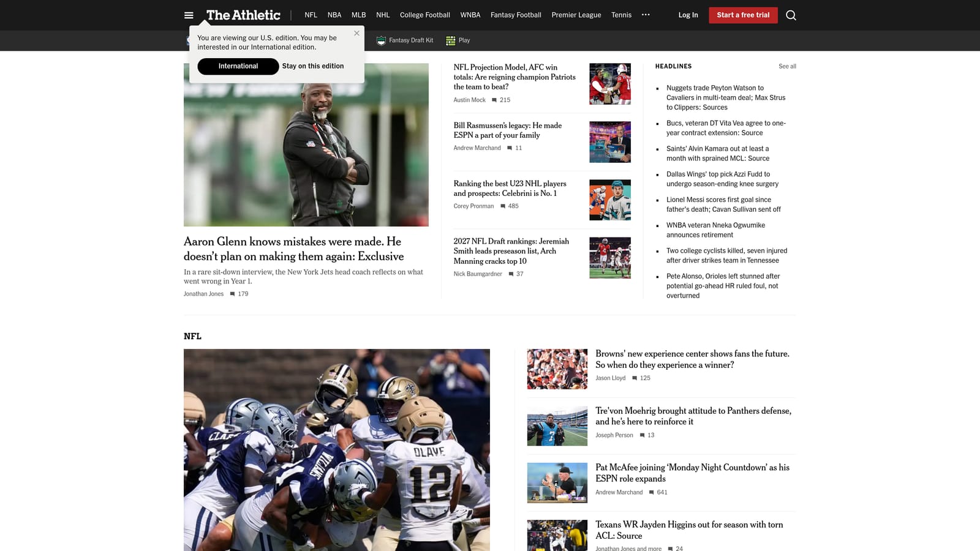Click Corey Pronman author name

coord(473,206)
